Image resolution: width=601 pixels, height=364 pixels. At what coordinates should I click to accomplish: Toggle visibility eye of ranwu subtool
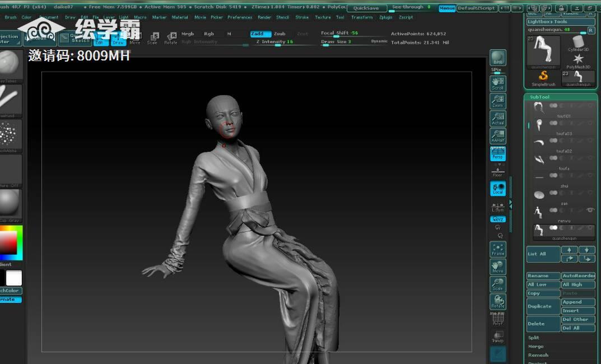pyautogui.click(x=590, y=210)
